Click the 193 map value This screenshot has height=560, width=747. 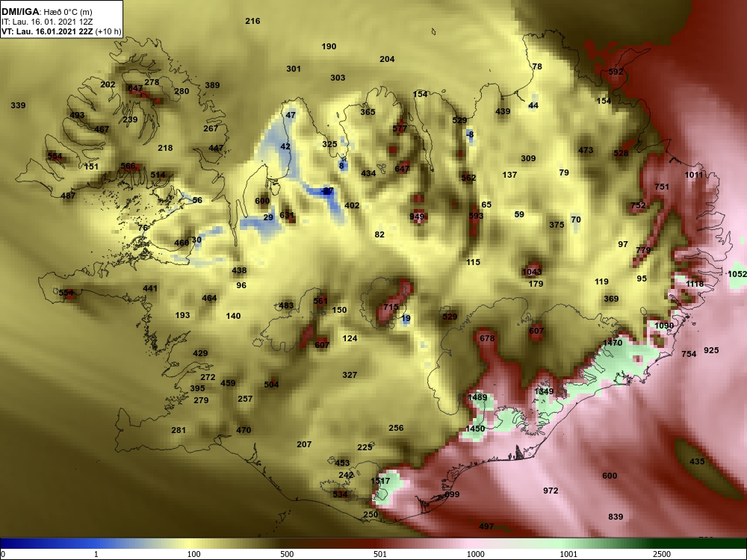182,315
